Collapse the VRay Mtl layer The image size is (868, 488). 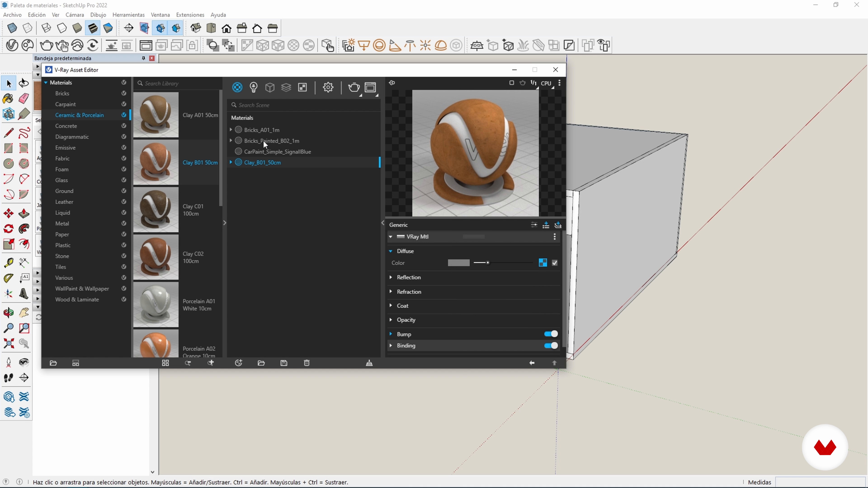[391, 237]
